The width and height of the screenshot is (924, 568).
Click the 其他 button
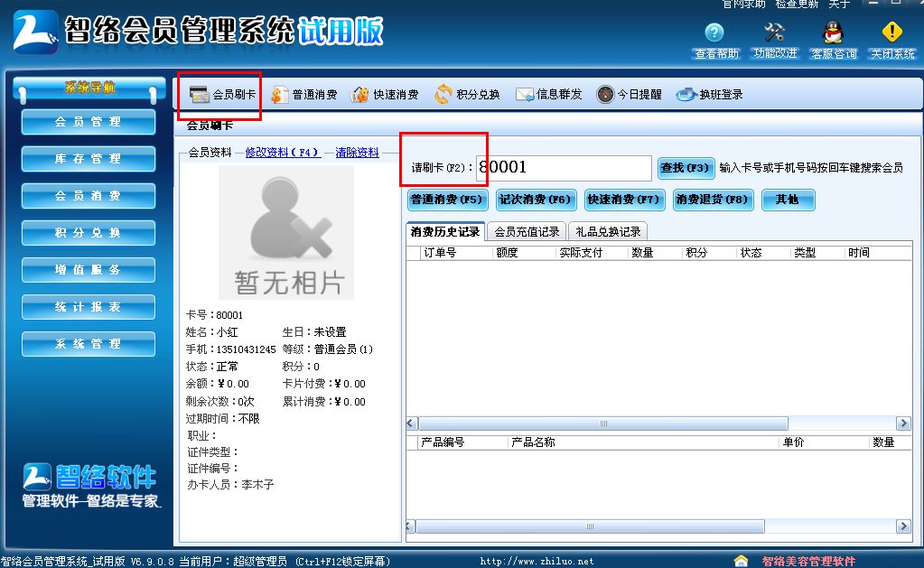tap(788, 200)
